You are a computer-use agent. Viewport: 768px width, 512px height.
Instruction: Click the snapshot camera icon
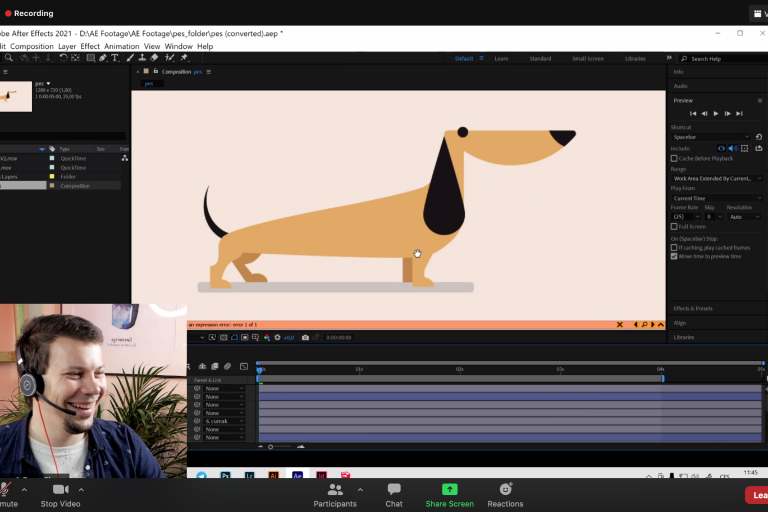click(x=305, y=337)
